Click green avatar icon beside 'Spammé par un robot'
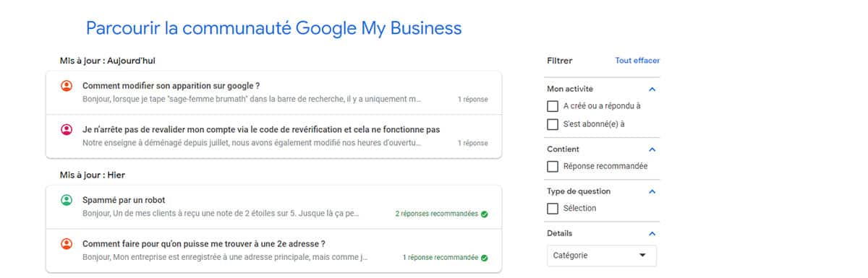The image size is (868, 278). (67, 200)
